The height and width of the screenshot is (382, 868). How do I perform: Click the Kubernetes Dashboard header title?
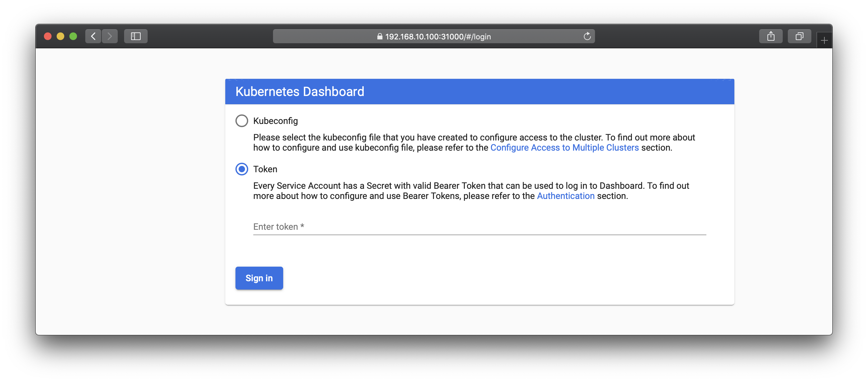[x=299, y=92]
